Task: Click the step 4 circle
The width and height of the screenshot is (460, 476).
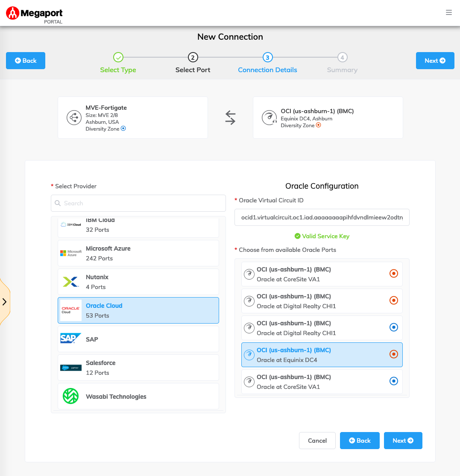Action: point(342,57)
